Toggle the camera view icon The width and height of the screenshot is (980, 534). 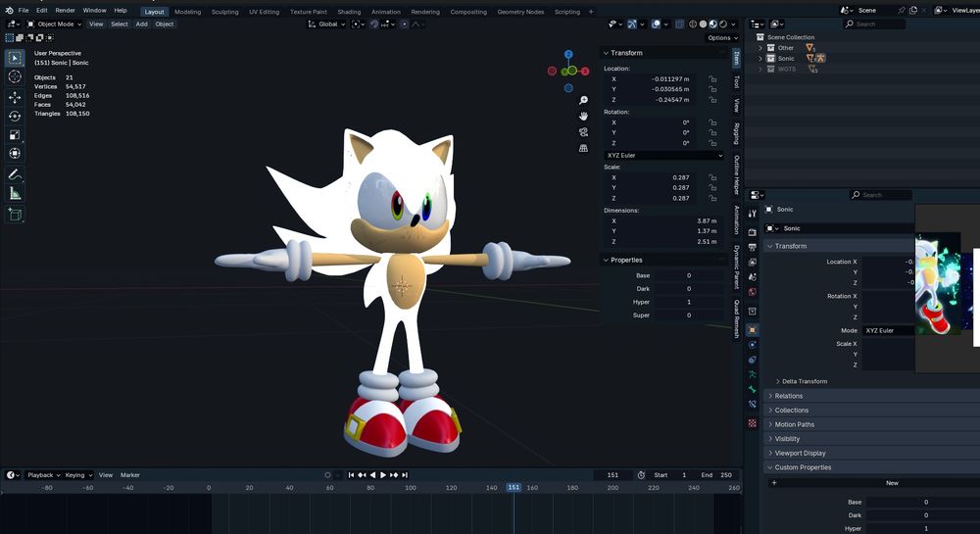coord(583,132)
